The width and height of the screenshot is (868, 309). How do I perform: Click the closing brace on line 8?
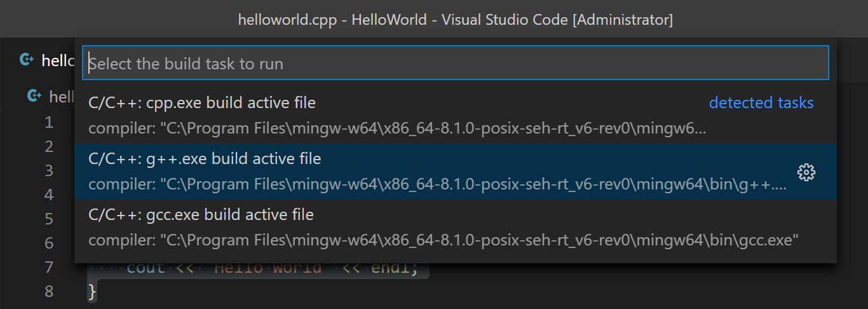(x=92, y=292)
